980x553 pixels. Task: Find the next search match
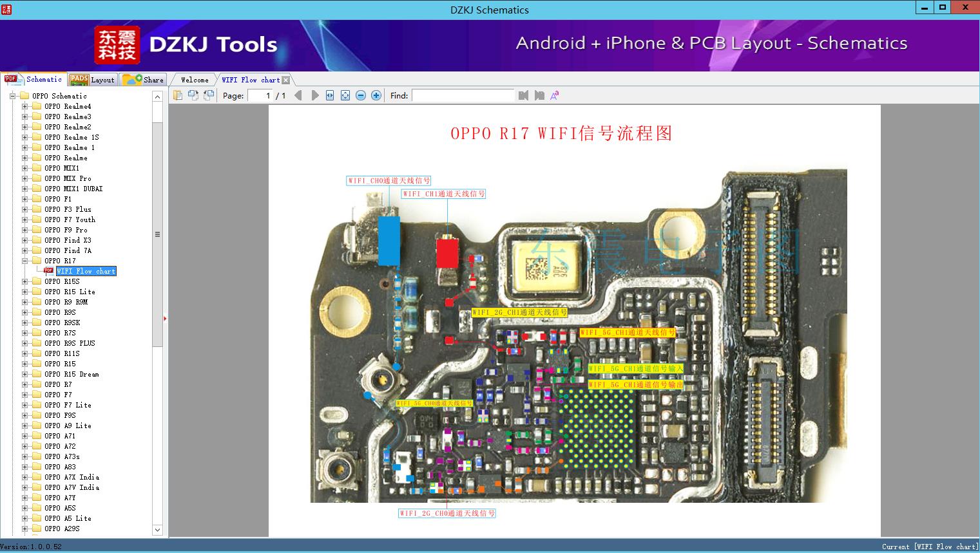pyautogui.click(x=539, y=95)
